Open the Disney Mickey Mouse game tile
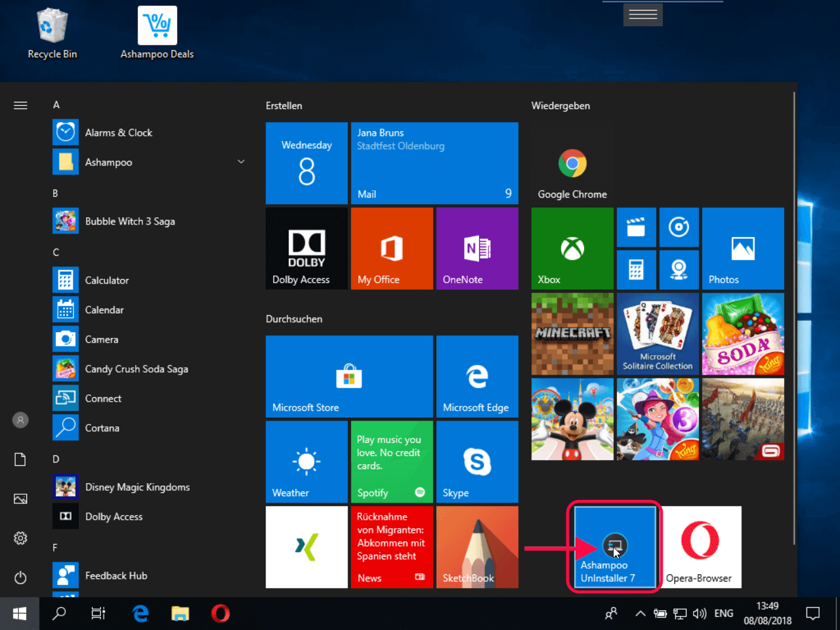This screenshot has width=840, height=630. coord(572,419)
